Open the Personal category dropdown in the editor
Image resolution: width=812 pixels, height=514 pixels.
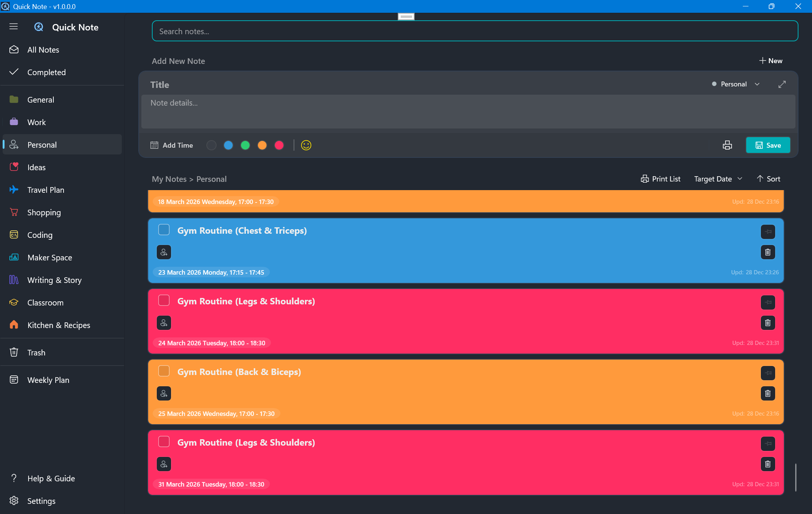pyautogui.click(x=736, y=84)
